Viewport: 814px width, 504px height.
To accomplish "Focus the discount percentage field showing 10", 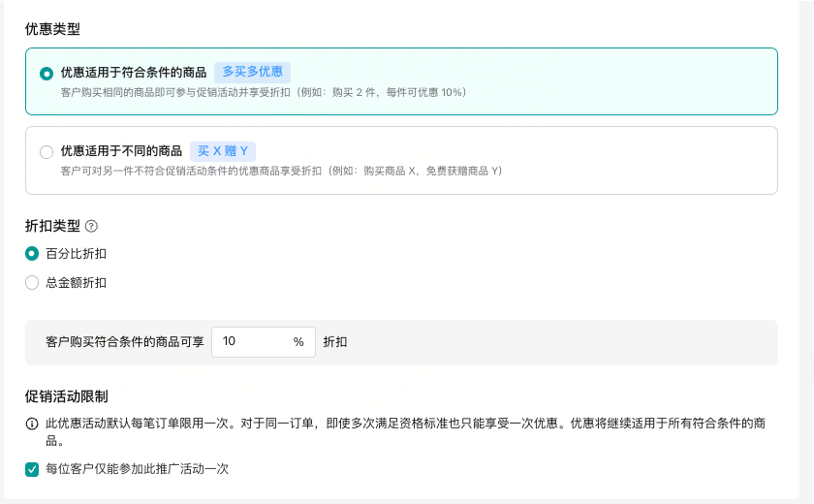I will (x=252, y=342).
